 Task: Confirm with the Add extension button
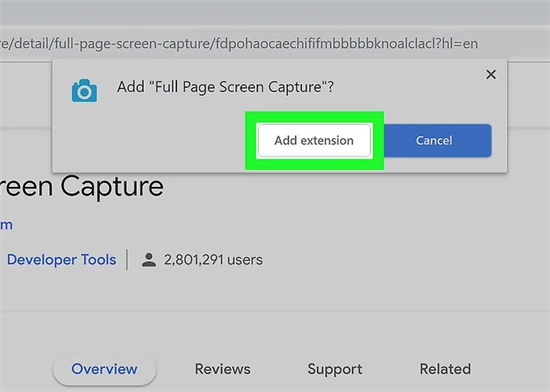[314, 140]
